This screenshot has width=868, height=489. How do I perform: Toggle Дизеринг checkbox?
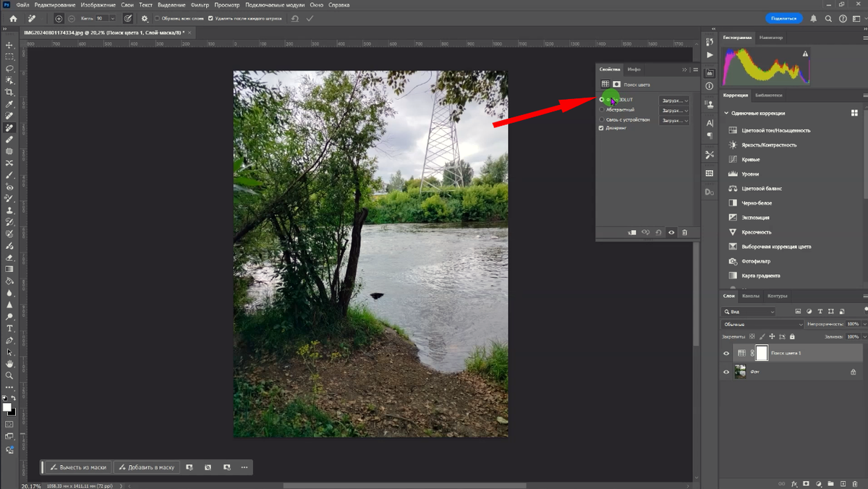(x=602, y=128)
